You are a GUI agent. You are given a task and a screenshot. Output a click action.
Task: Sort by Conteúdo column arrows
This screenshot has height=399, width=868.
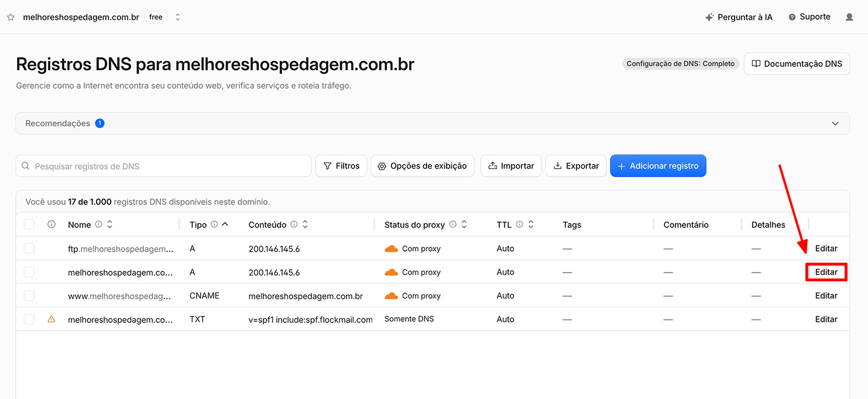click(305, 224)
